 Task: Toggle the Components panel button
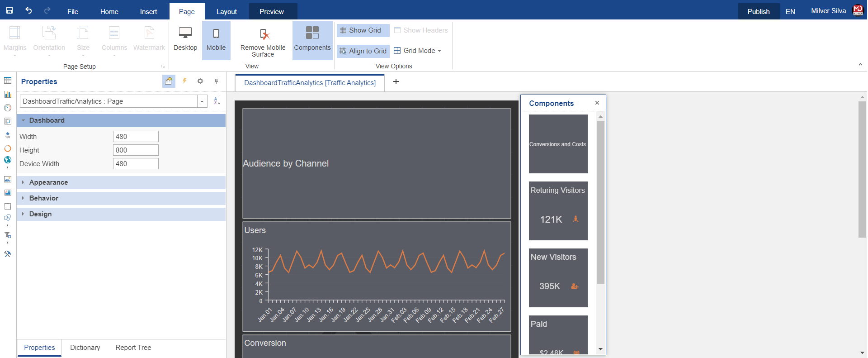tap(312, 40)
